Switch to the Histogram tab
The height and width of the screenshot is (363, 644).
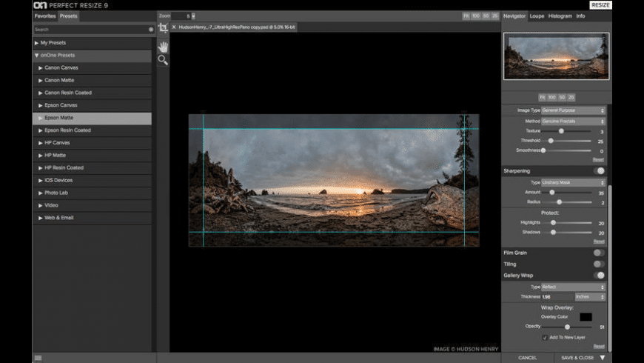click(x=560, y=16)
